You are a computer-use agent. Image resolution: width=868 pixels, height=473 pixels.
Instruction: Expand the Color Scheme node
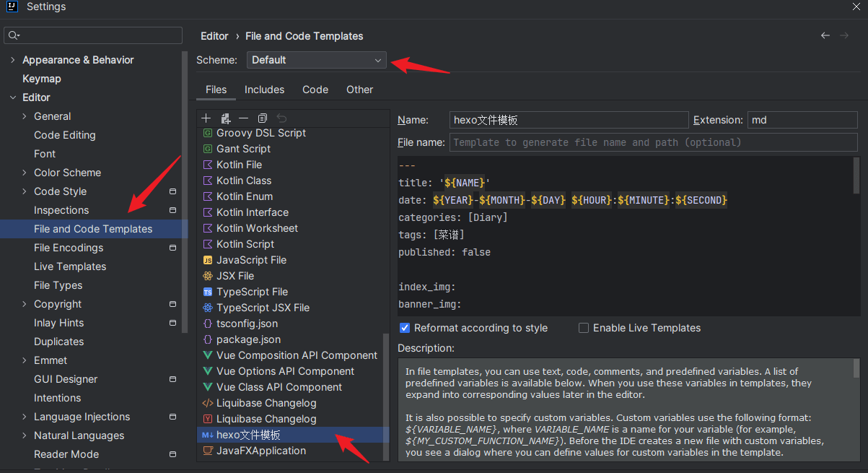(24, 173)
